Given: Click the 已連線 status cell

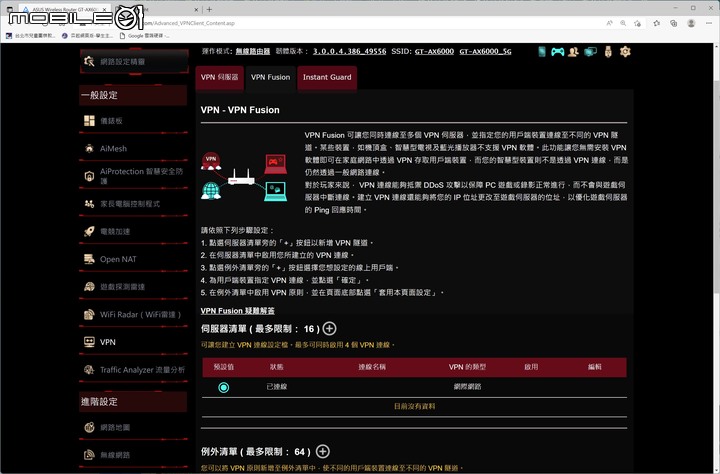Looking at the screenshot, I should coord(276,387).
